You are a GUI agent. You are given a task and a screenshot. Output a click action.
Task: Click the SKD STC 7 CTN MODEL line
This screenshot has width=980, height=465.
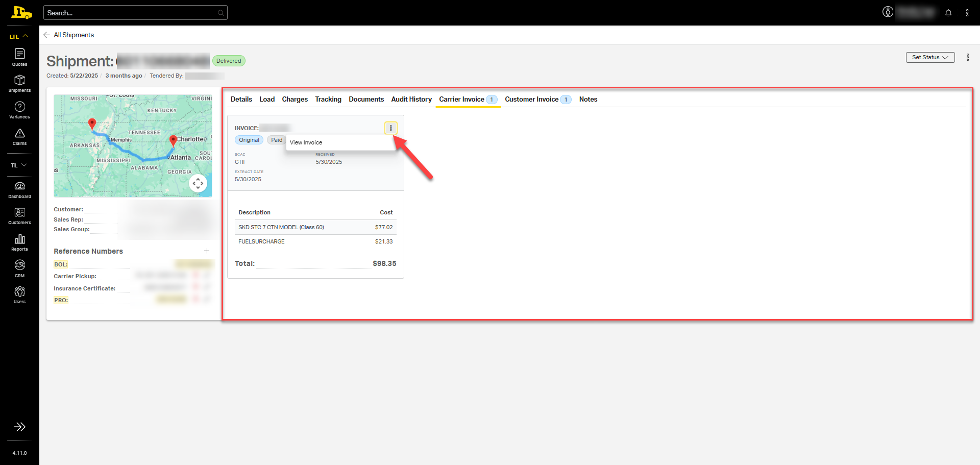pyautogui.click(x=281, y=227)
